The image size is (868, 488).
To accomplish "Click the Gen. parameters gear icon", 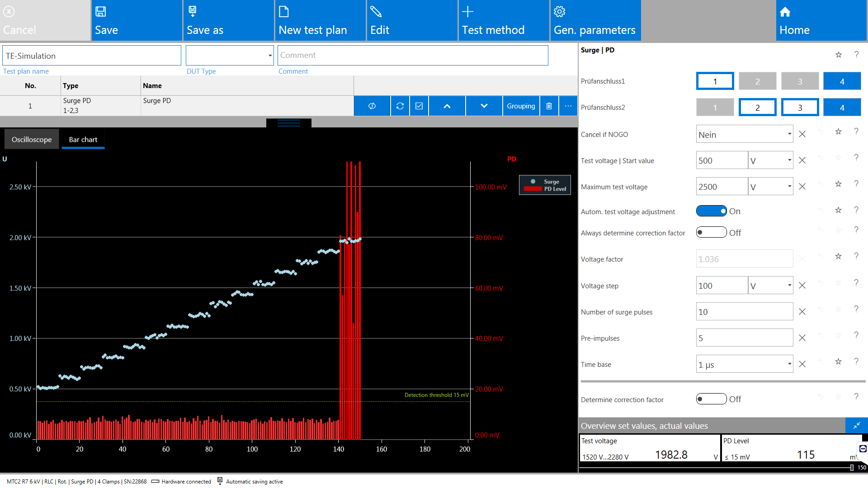I will click(x=560, y=12).
